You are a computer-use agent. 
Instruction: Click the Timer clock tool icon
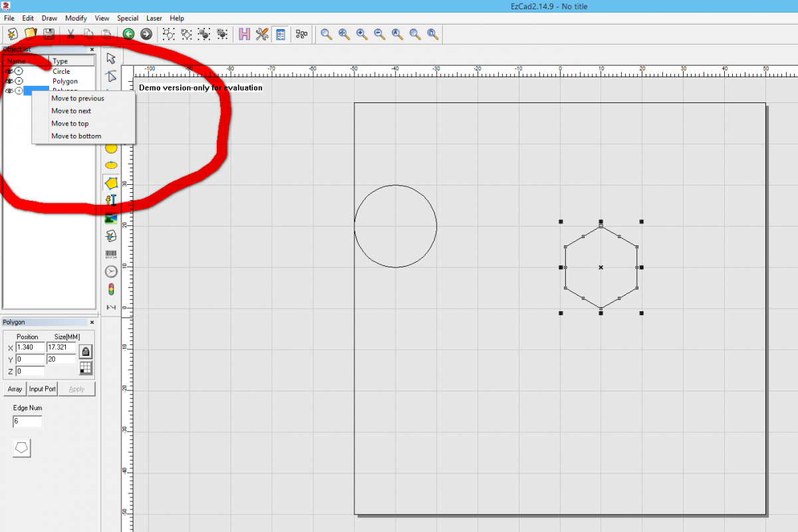[x=111, y=271]
